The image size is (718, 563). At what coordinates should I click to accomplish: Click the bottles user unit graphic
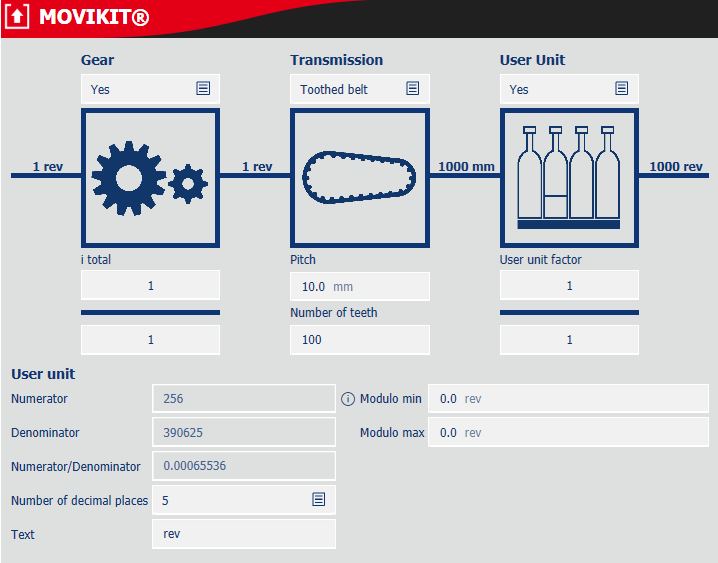569,178
